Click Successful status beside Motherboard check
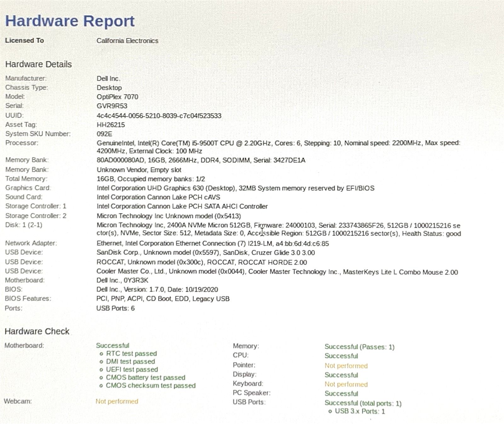This screenshot has height=424, width=504. [x=112, y=345]
